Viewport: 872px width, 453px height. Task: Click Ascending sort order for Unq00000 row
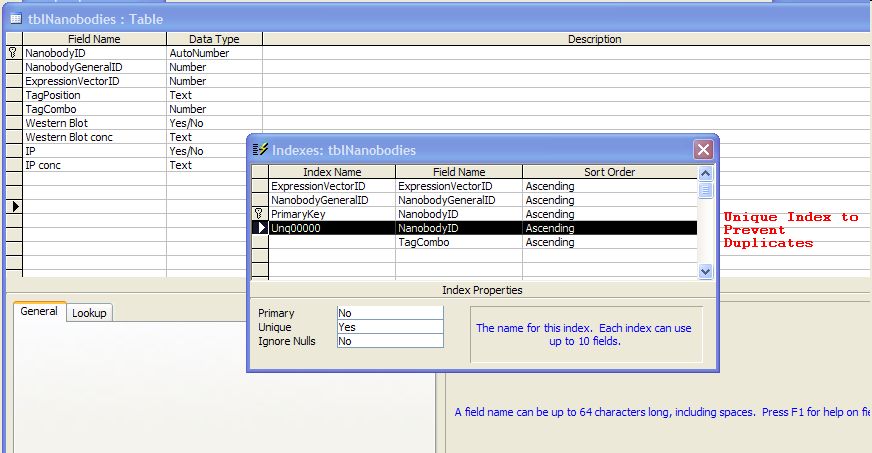click(610, 228)
